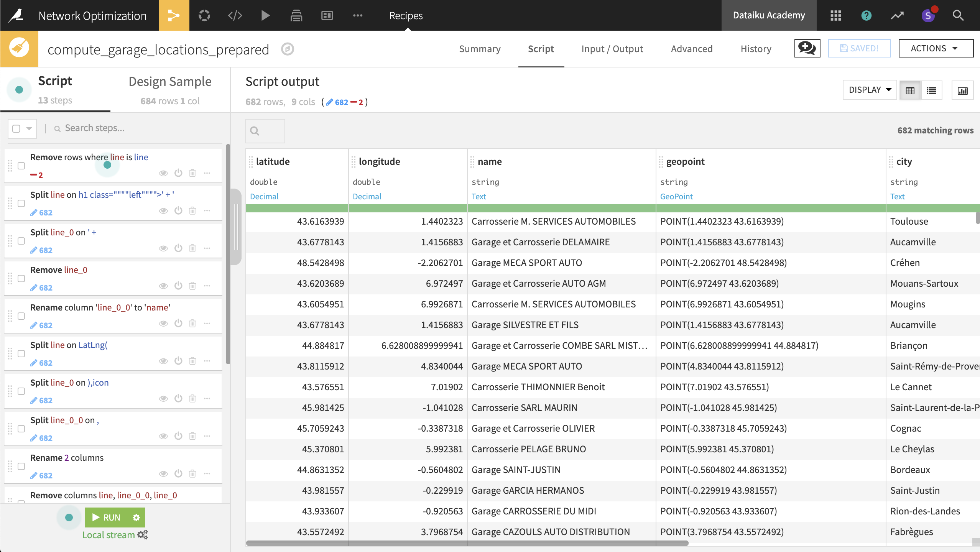Open the ACTIONS dropdown menu
This screenshot has width=980, height=552.
(936, 48)
